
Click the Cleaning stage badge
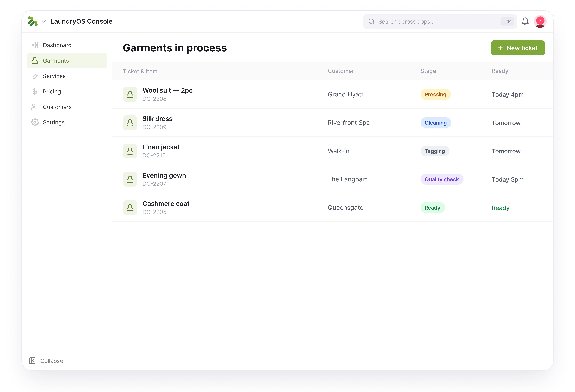point(436,123)
